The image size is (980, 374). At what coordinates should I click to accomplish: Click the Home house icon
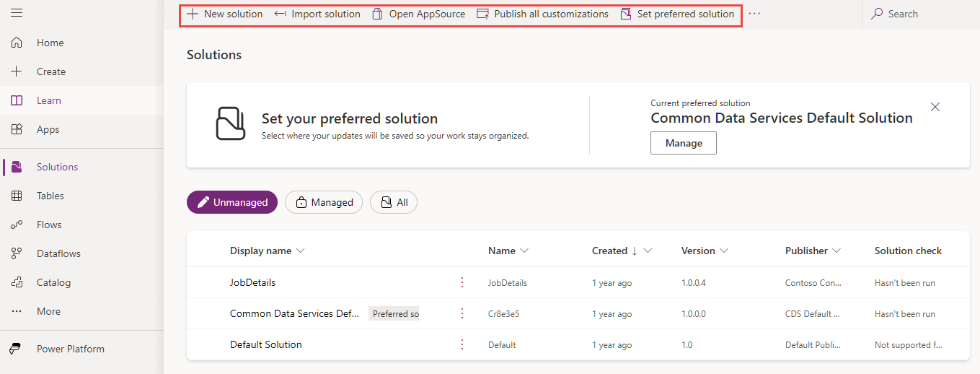17,43
